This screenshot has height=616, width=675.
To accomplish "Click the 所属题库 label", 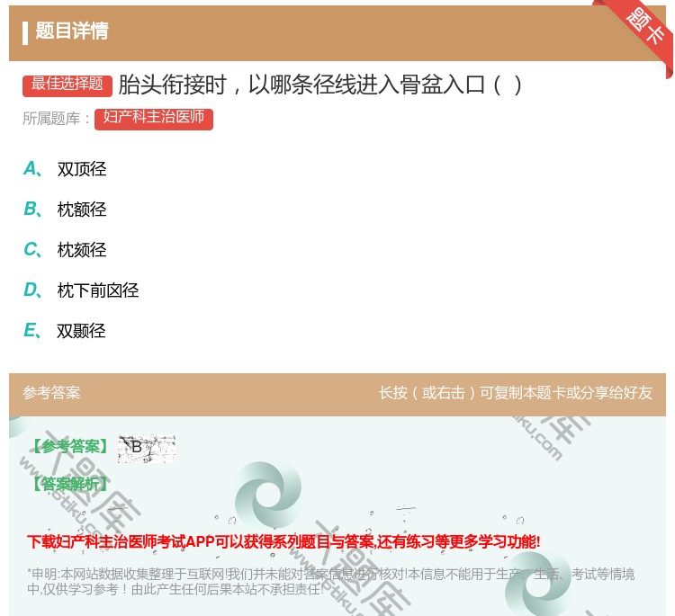I will point(57,119).
